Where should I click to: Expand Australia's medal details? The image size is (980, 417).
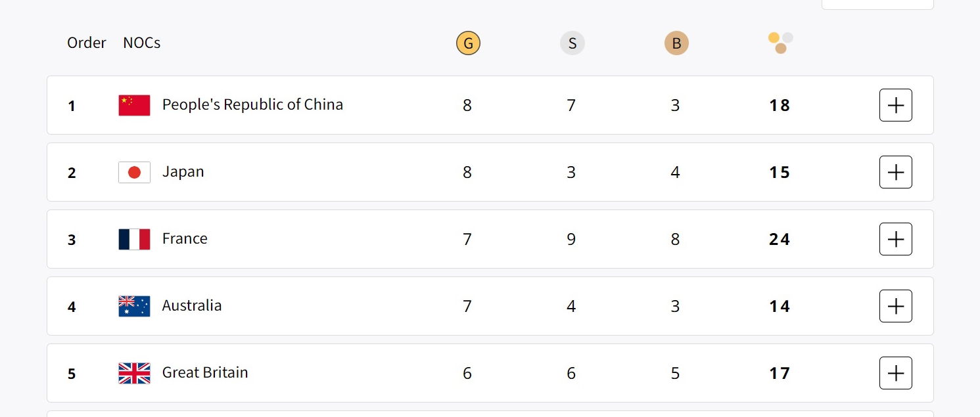[895, 306]
